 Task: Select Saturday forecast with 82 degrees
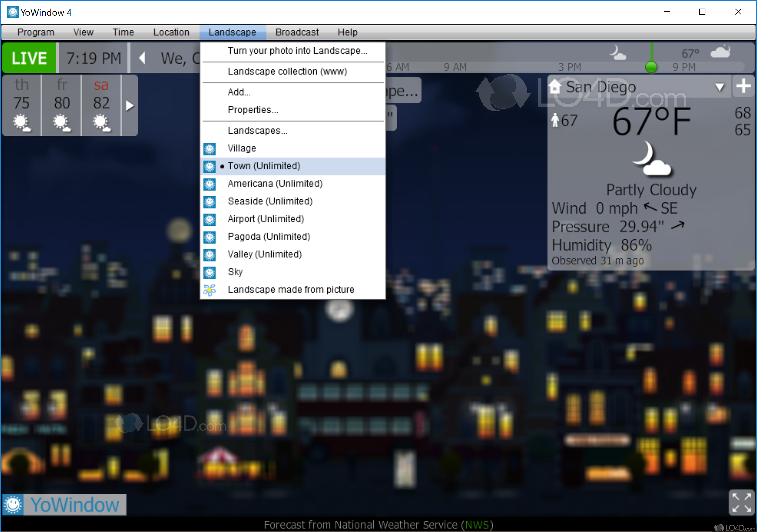pos(102,105)
